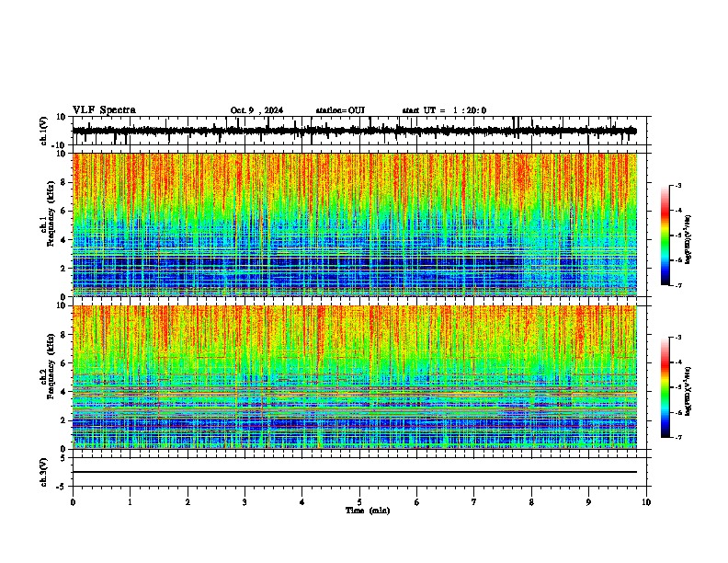Click time axis tick label "5"
728x563 pixels.
coord(359,502)
